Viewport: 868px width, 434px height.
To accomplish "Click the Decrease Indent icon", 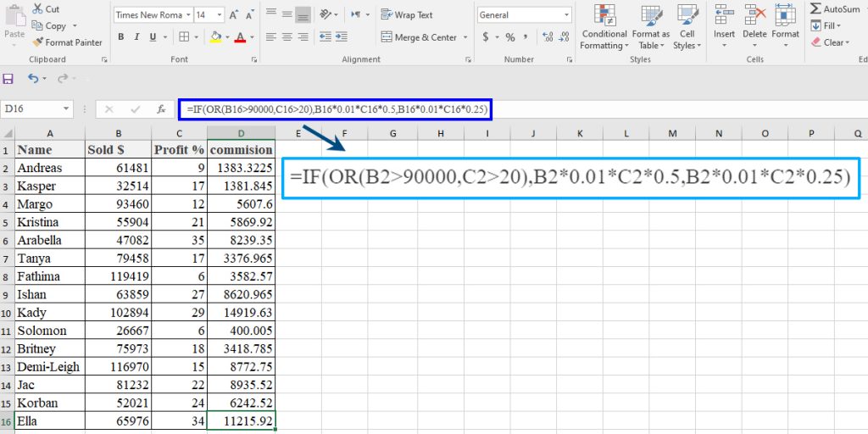I will 325,37.
